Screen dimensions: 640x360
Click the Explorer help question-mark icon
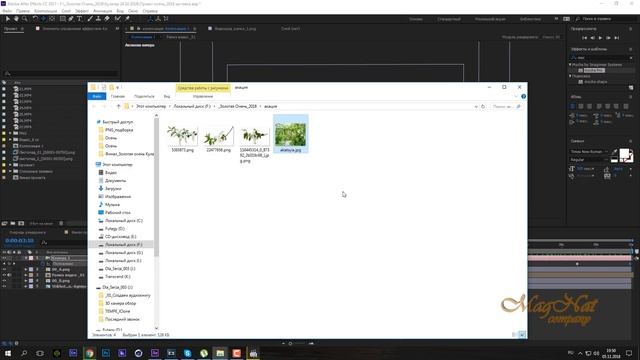coord(523,96)
